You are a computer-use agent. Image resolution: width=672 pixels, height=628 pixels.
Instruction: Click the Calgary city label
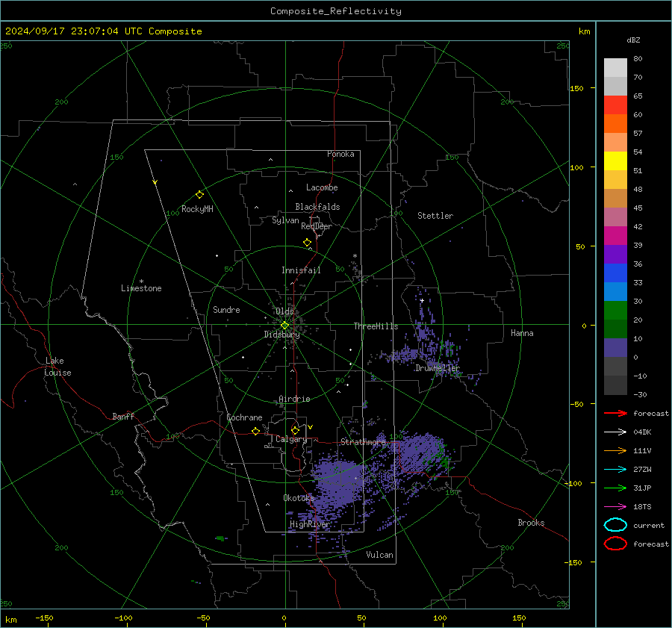tap(291, 439)
